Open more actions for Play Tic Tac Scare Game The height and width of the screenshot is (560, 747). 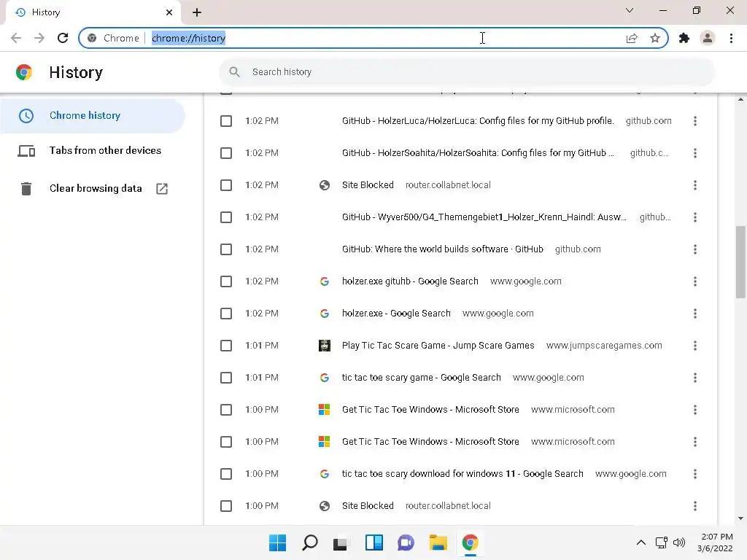pyautogui.click(x=695, y=346)
